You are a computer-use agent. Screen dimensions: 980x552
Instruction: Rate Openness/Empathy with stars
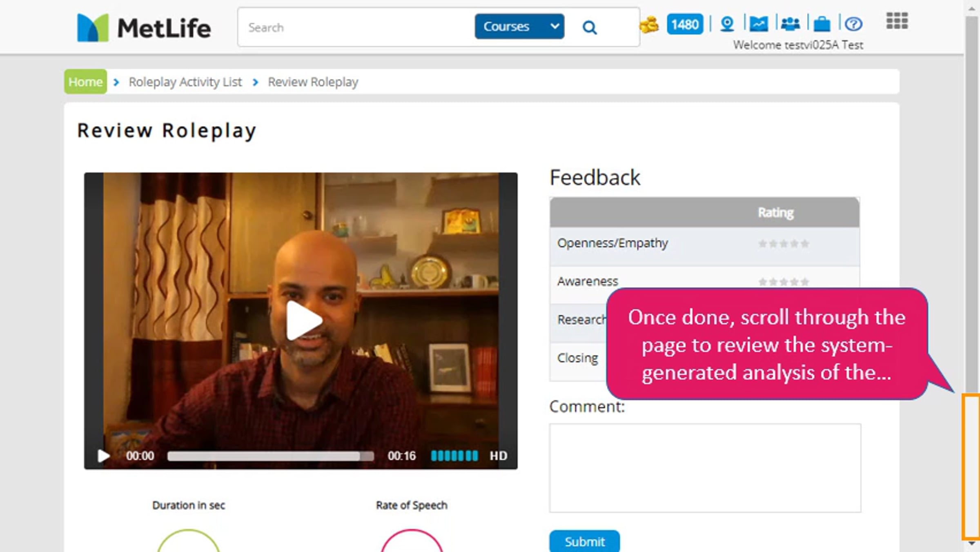coord(783,244)
